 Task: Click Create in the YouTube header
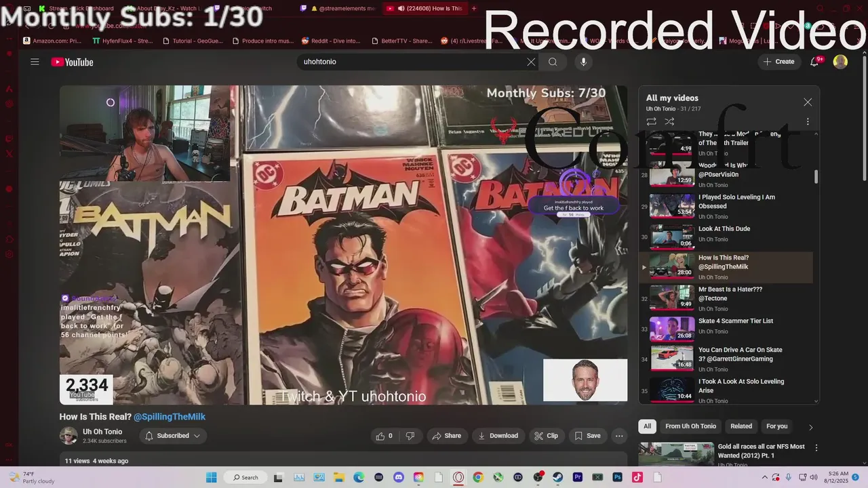(x=778, y=62)
